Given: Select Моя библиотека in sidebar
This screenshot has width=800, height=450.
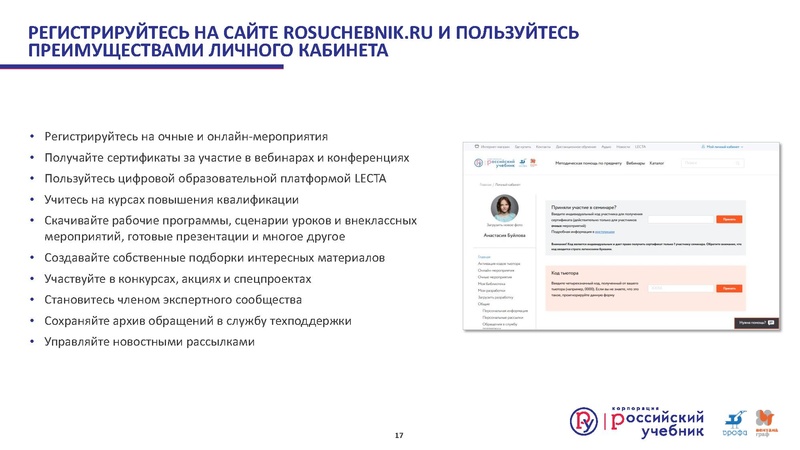Looking at the screenshot, I should click(491, 284).
